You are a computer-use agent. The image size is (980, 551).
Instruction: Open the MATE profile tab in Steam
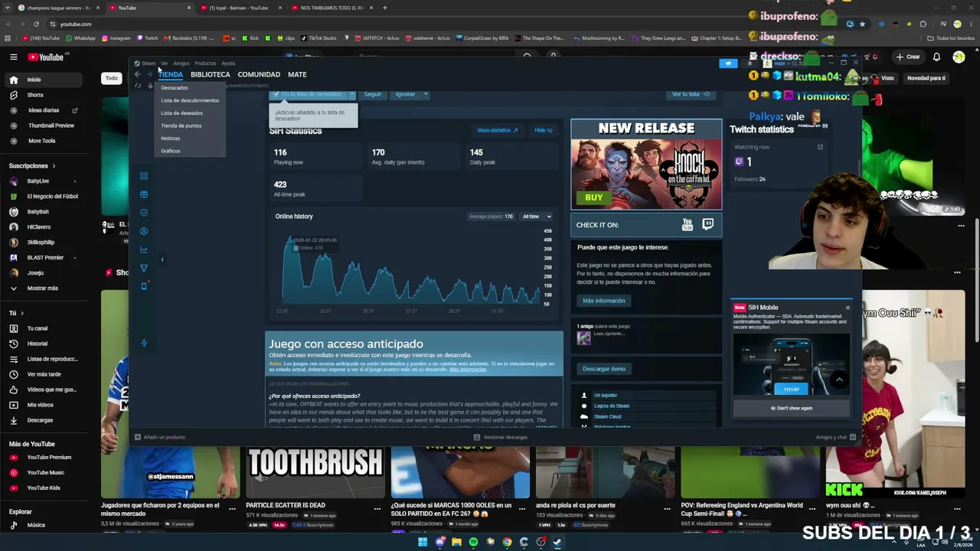pyautogui.click(x=297, y=74)
